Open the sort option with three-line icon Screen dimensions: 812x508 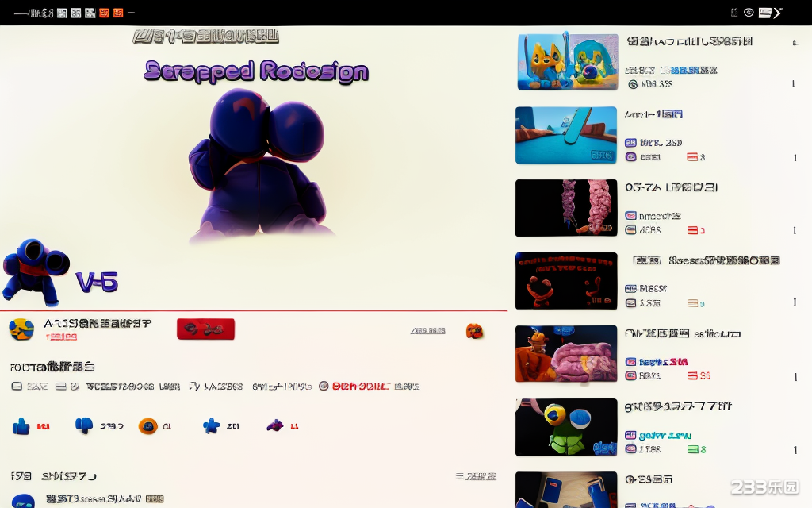pyautogui.click(x=476, y=476)
